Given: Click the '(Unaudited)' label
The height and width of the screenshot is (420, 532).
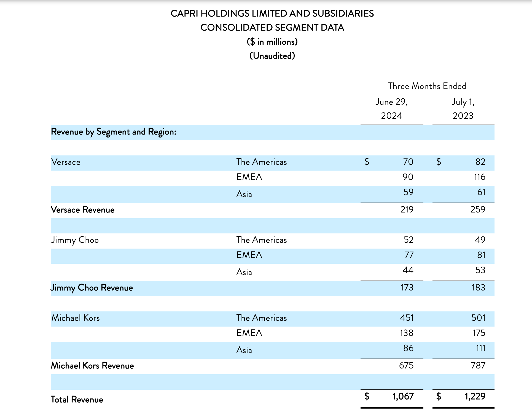Looking at the screenshot, I should tap(272, 56).
